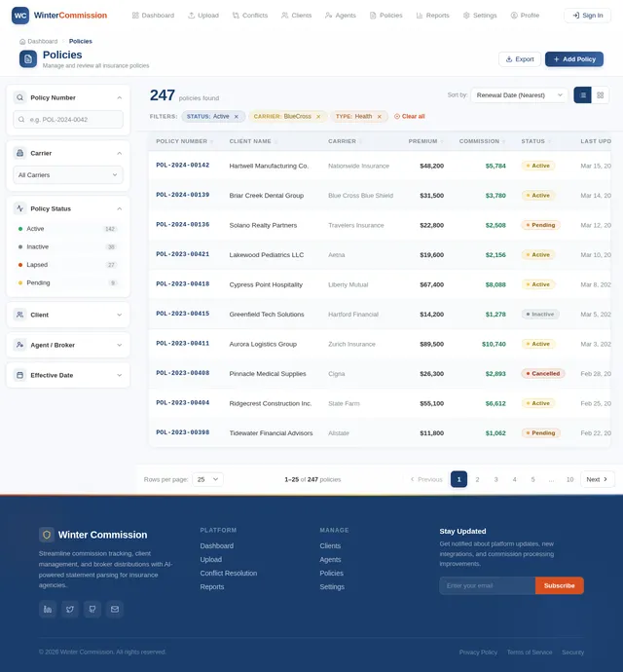
Task: Open the Twitter footer icon
Action: [x=70, y=609]
